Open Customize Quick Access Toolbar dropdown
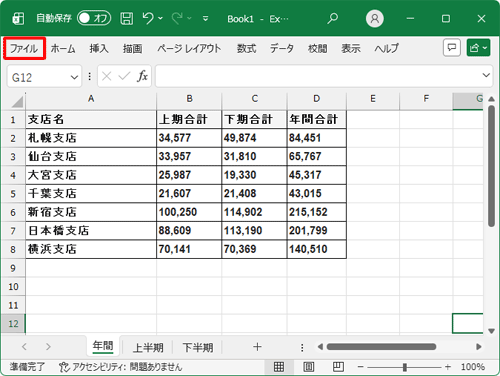Image resolution: width=500 pixels, height=376 pixels. [206, 19]
